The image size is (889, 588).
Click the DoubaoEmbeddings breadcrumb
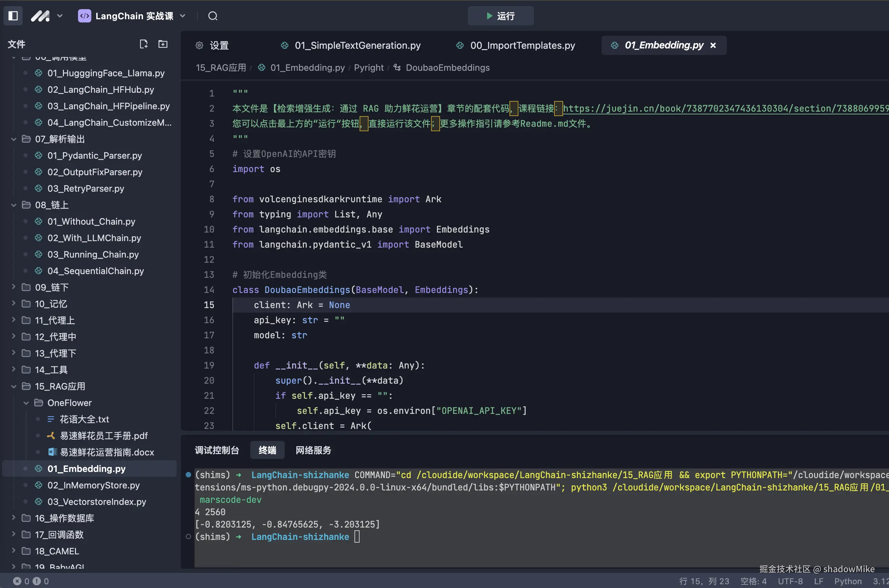pos(447,68)
